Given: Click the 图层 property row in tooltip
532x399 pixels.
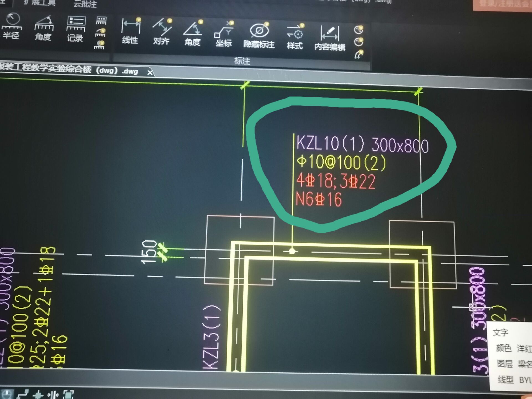Looking at the screenshot, I should coord(514,364).
